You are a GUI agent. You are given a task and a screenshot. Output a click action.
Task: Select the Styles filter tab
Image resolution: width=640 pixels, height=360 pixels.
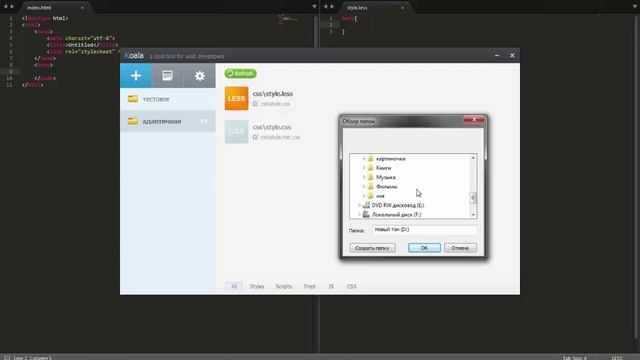pos(257,286)
